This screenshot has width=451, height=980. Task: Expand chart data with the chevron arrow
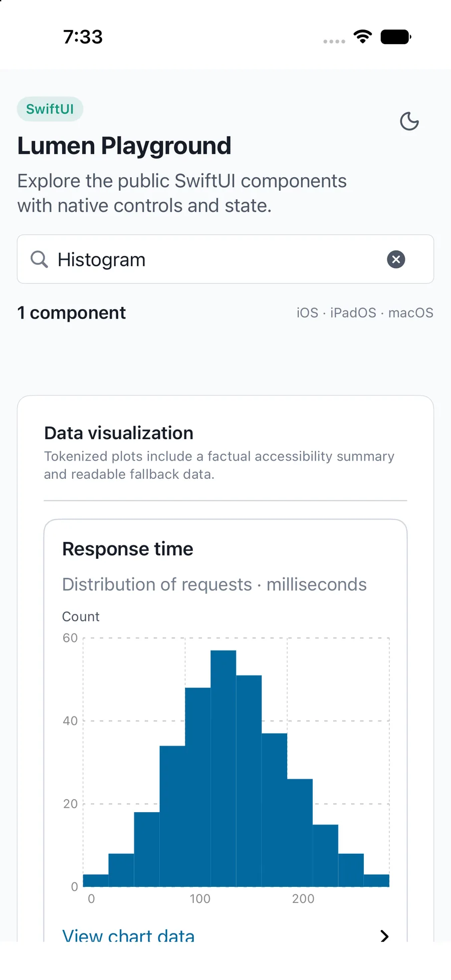384,935
